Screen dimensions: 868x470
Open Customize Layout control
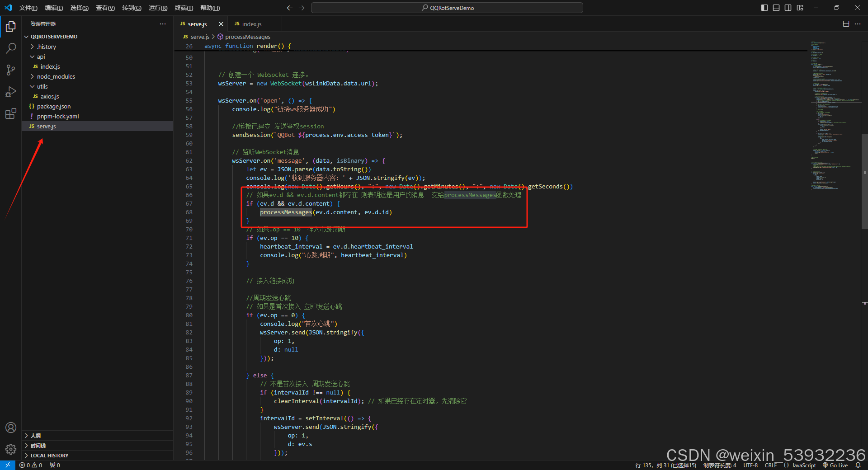coord(800,8)
